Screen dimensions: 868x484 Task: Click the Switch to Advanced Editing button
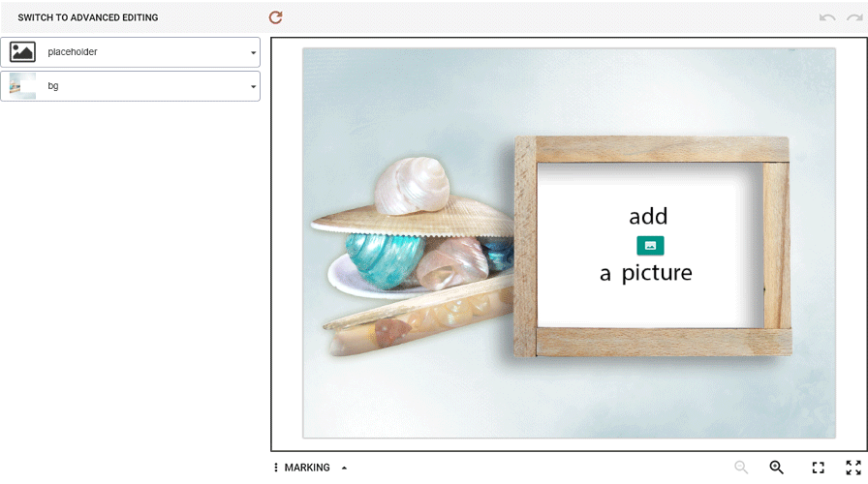88,17
